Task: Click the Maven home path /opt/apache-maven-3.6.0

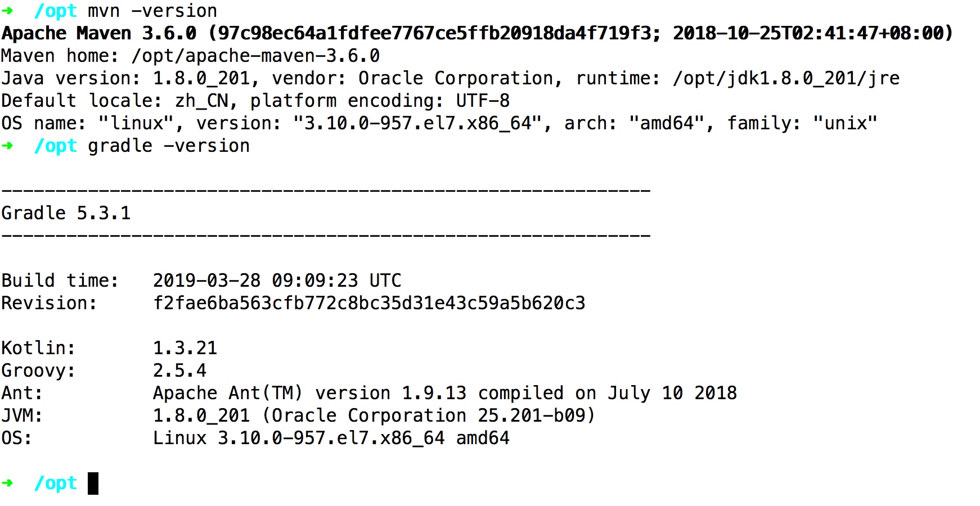Action: pos(255,56)
